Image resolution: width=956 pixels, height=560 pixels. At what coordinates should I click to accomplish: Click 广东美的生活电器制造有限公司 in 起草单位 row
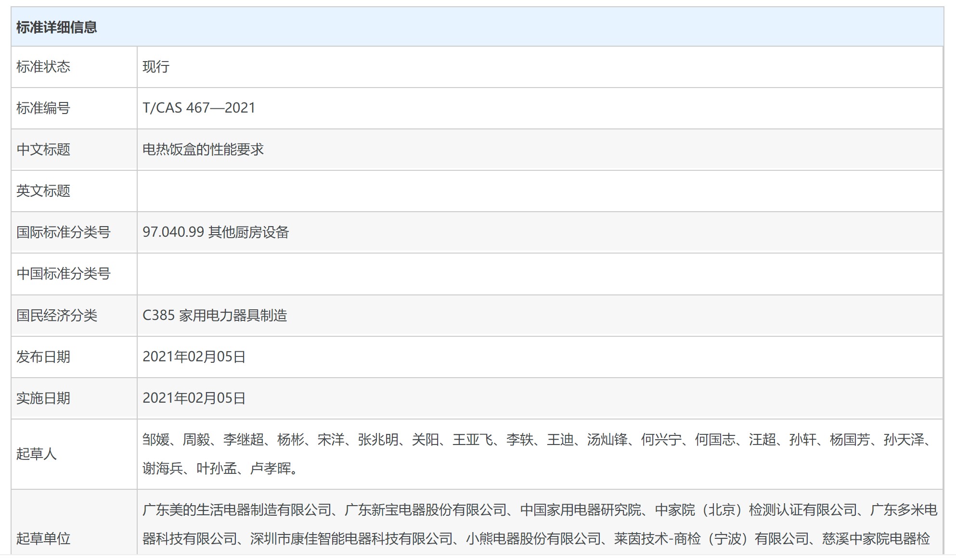pyautogui.click(x=237, y=510)
